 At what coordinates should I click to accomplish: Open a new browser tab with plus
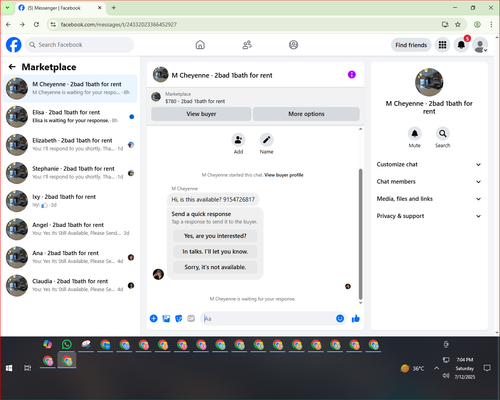coord(114,8)
